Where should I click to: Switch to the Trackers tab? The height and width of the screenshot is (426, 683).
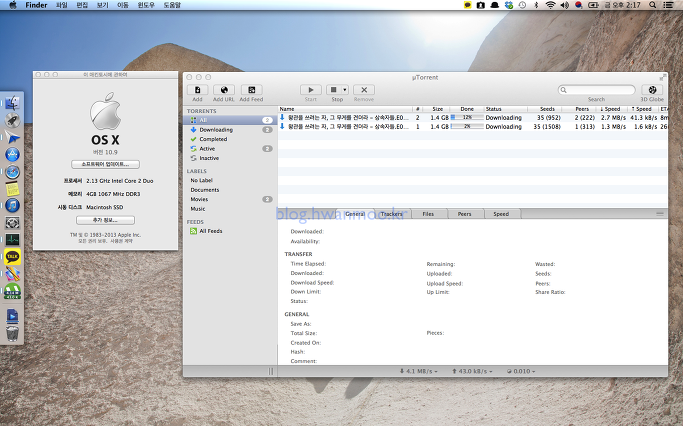(392, 214)
